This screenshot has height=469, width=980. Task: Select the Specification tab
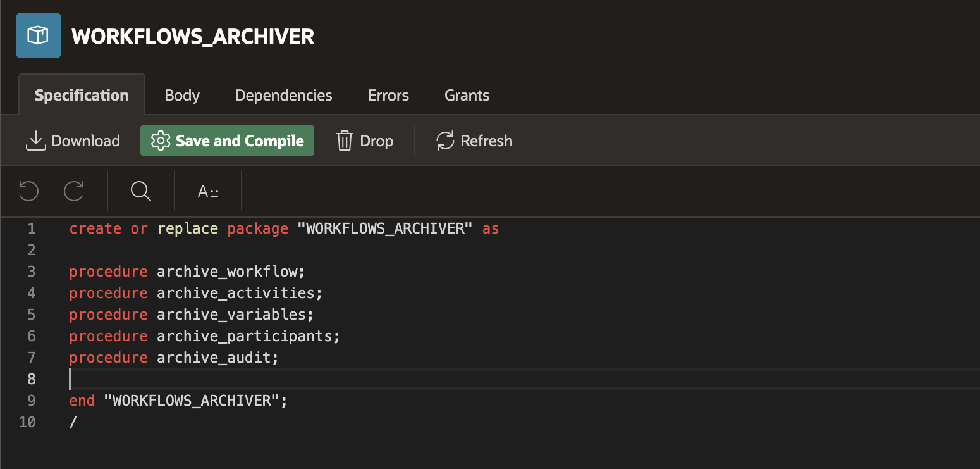82,96
